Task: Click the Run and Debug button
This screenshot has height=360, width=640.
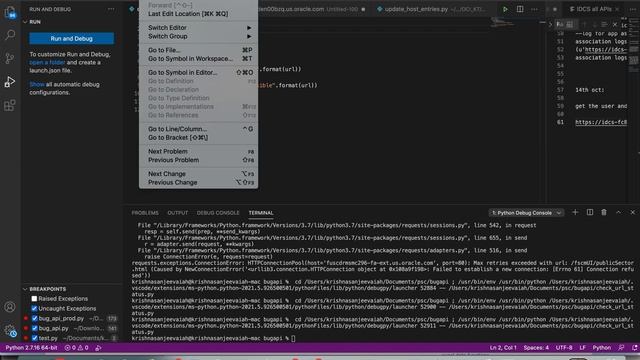Action: click(71, 38)
